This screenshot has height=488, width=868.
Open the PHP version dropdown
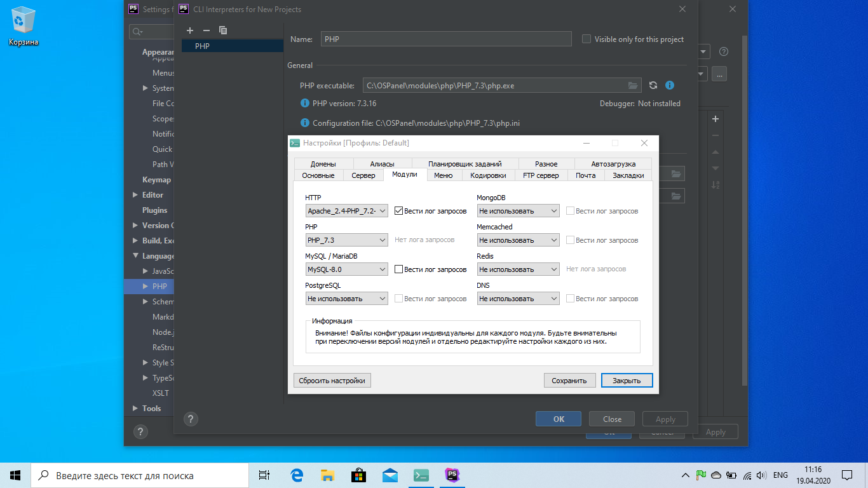346,240
